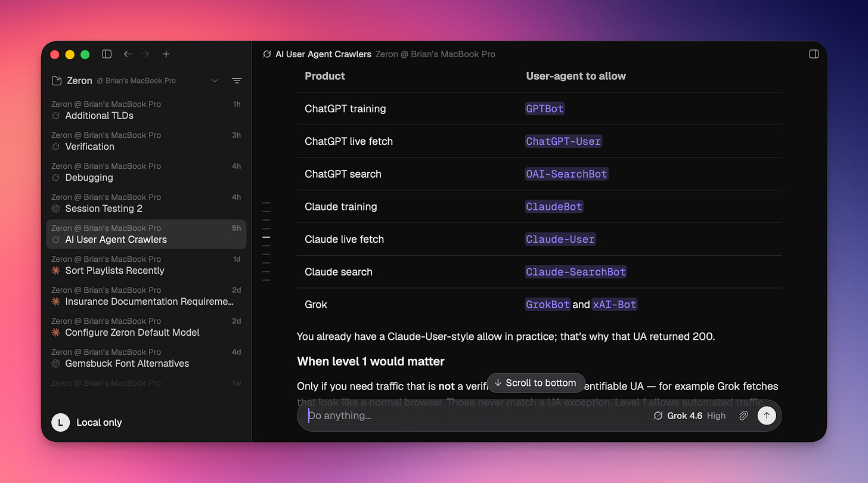This screenshot has width=868, height=483.
Task: Open the Sort Playlists Recently session
Action: coord(146,265)
